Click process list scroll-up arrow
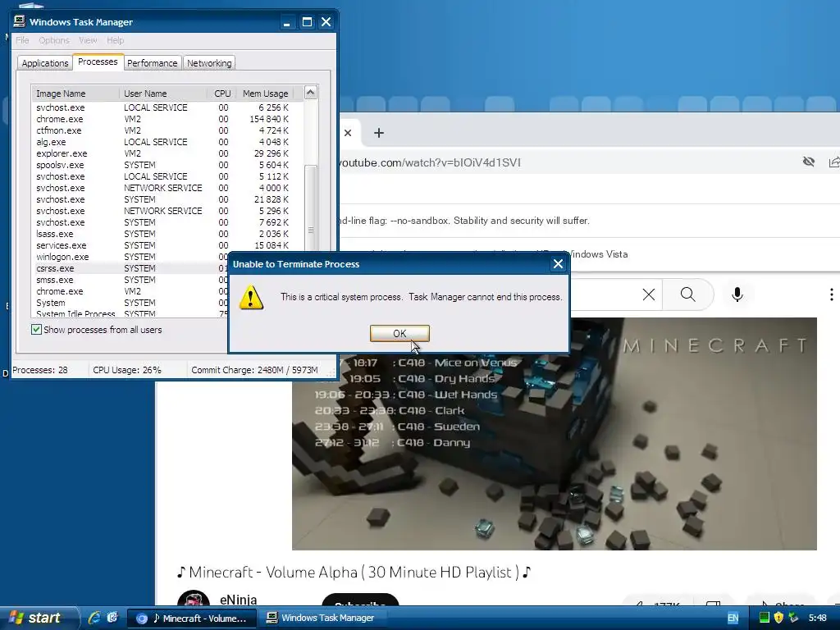The image size is (840, 630). point(310,93)
